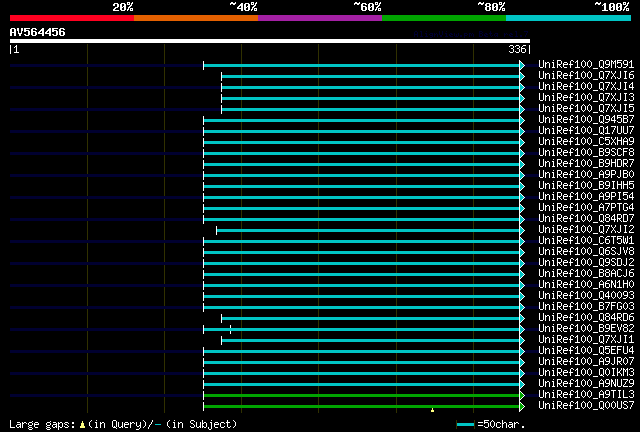Screen dimensions: 640x432
Task: Click the UniRef100_A9NUZ9 label
Action: click(586, 384)
